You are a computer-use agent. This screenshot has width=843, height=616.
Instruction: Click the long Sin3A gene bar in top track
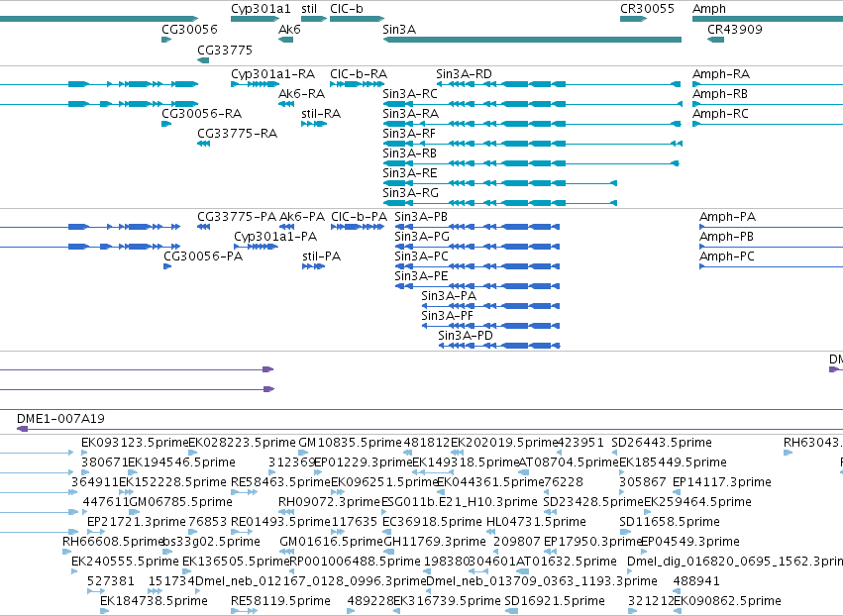[532, 40]
